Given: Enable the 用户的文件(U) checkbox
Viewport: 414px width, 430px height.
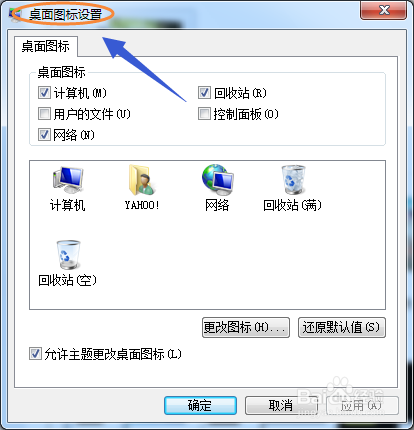Looking at the screenshot, I should pyautogui.click(x=44, y=114).
